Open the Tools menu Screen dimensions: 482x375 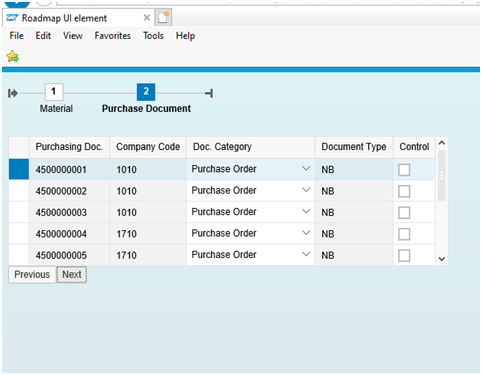click(153, 36)
